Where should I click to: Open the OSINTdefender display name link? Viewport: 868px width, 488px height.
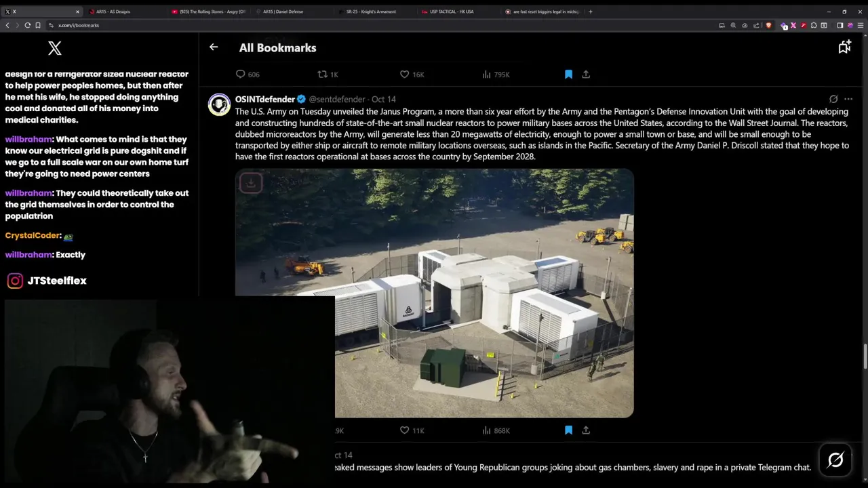pos(265,99)
